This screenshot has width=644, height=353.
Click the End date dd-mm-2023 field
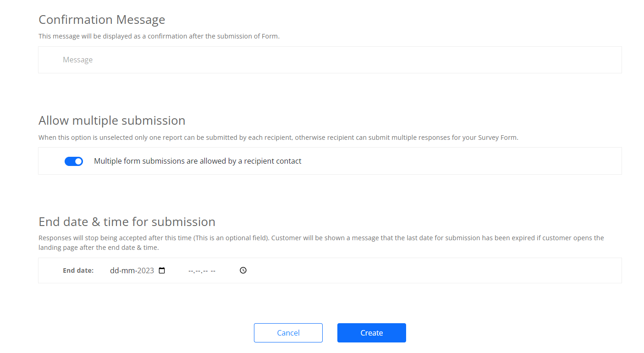[138, 270]
